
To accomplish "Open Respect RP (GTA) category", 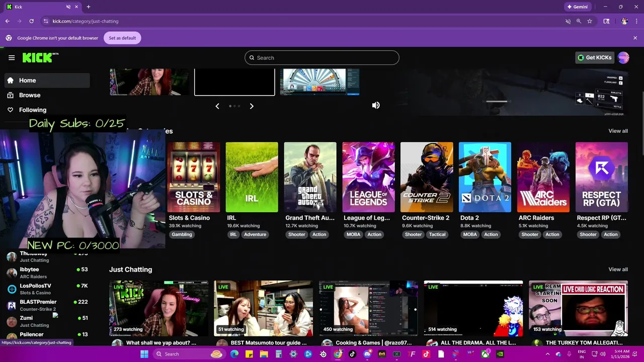I will 602,177.
